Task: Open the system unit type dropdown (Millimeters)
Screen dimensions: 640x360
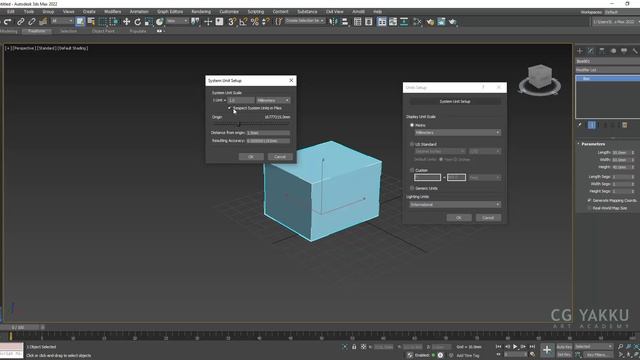Action: click(273, 100)
